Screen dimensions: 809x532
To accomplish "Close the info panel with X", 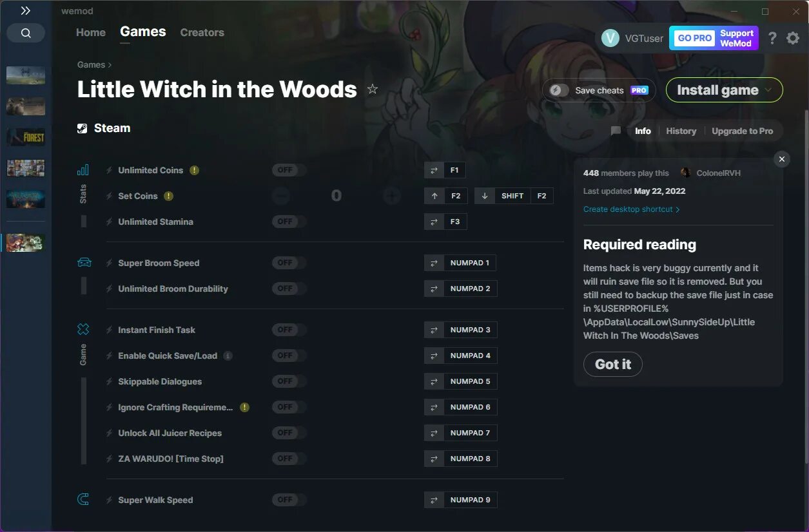I will pyautogui.click(x=781, y=159).
